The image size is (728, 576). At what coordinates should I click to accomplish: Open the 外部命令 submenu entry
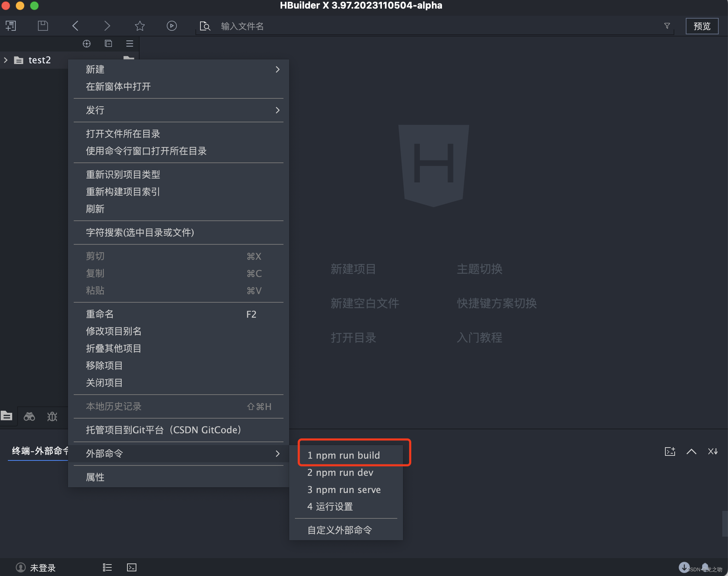[179, 454]
